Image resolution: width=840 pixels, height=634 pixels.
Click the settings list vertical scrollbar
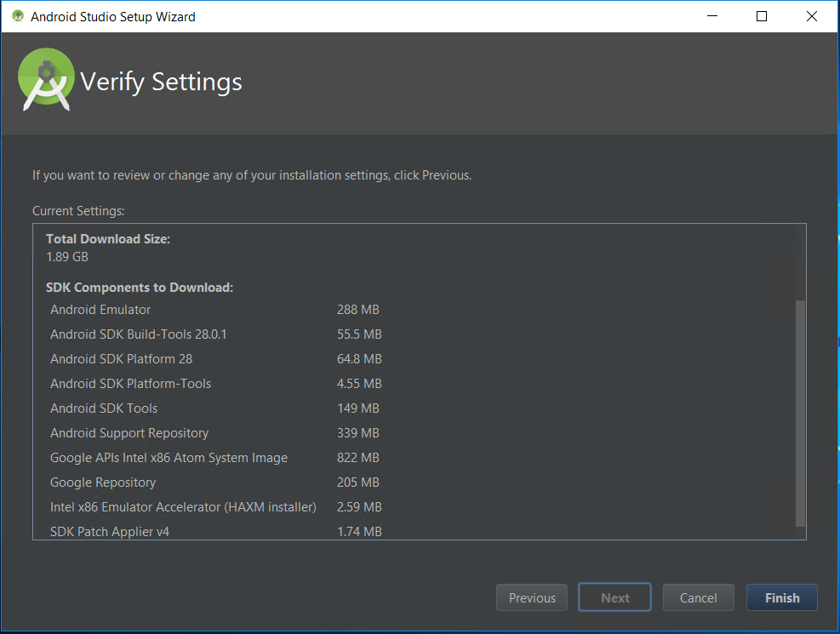point(799,413)
